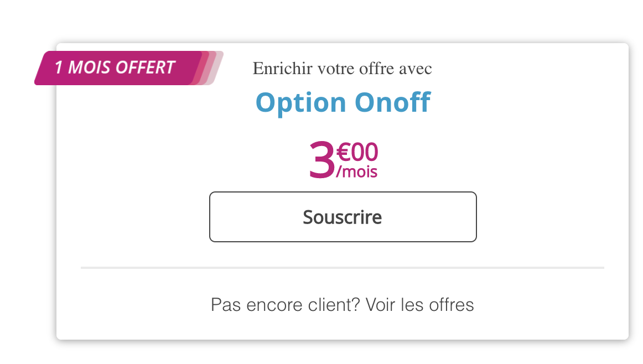Viewport: 643px width, 364px height.
Task: Click the grey horizontal divider line
Action: click(x=342, y=268)
